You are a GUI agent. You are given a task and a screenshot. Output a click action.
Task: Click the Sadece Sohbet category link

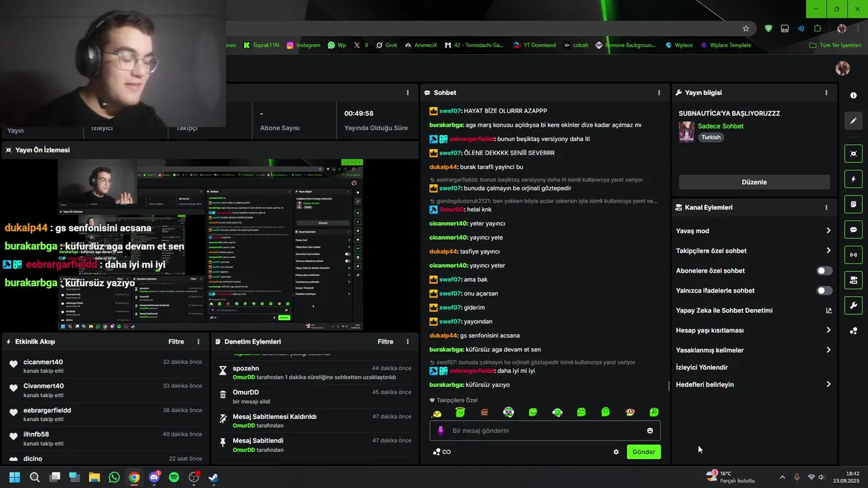(721, 126)
